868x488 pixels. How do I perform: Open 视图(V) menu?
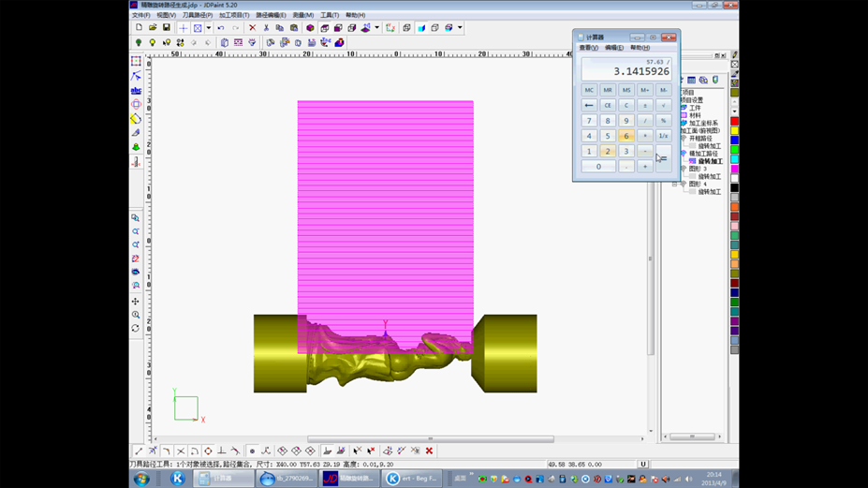(166, 15)
